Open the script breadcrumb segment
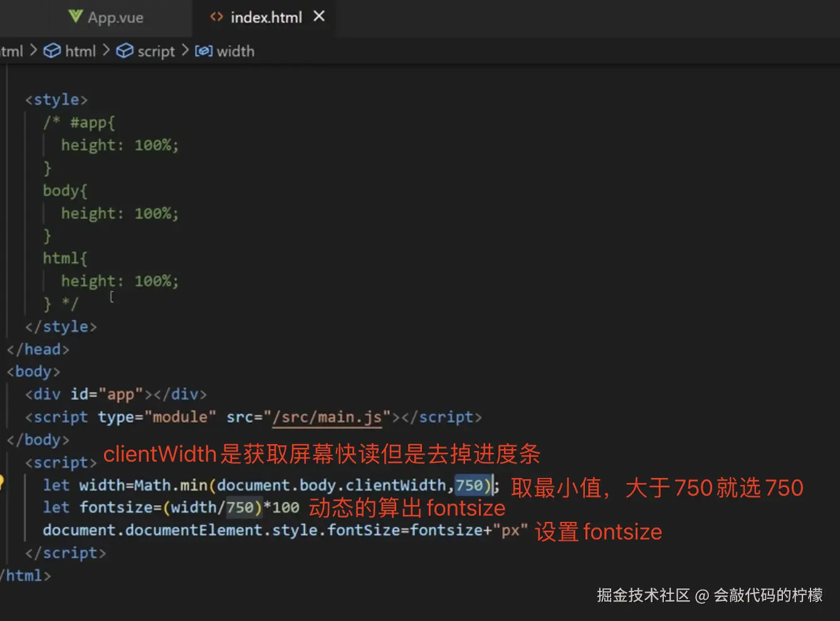Viewport: 840px width, 621px height. tap(156, 51)
